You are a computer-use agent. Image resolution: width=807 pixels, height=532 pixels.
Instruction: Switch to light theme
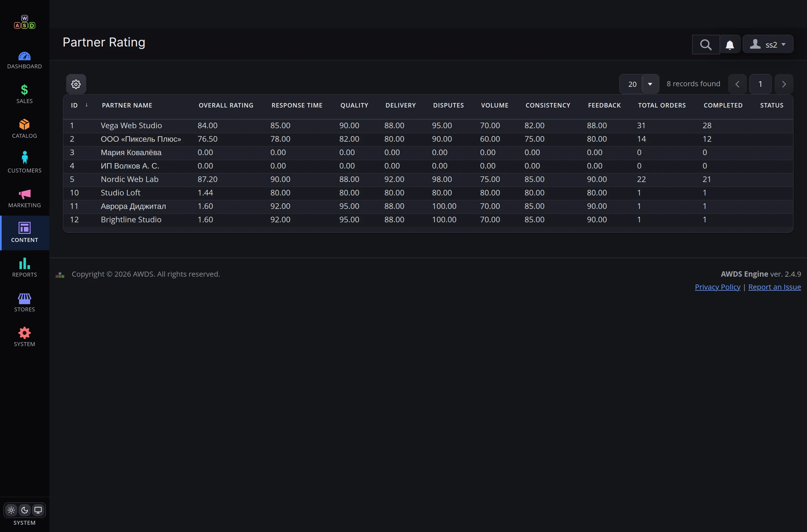(x=11, y=510)
